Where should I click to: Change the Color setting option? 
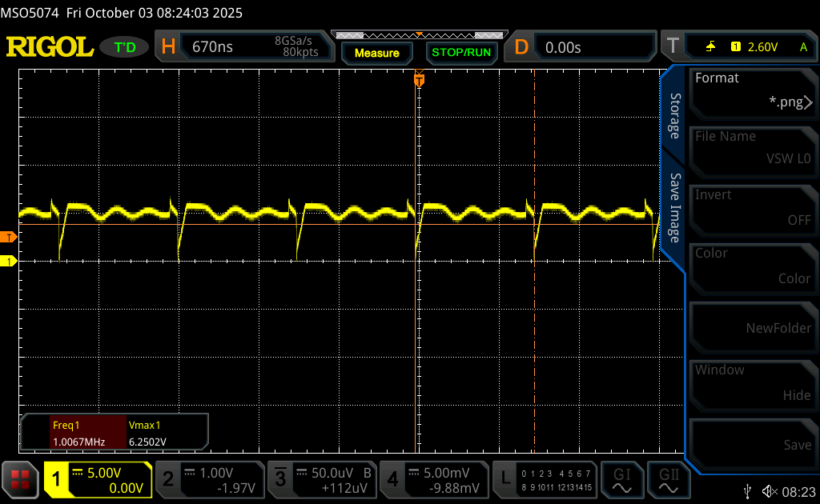click(x=753, y=269)
